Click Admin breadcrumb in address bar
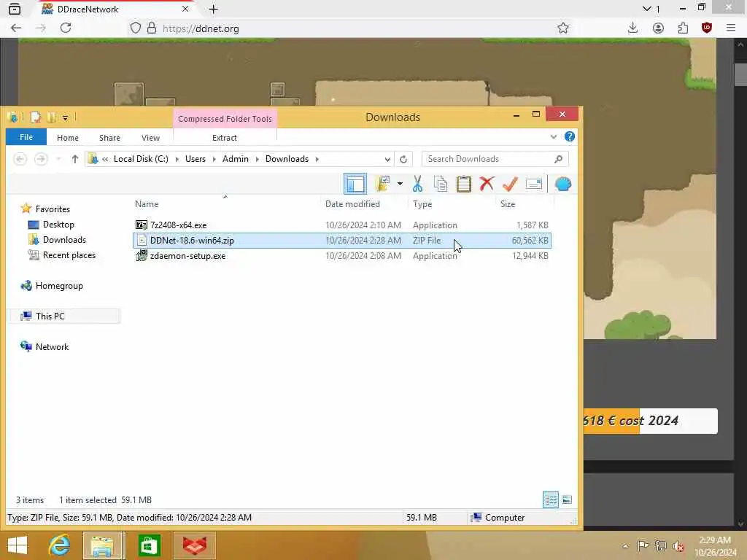The height and width of the screenshot is (560, 747). 236,159
